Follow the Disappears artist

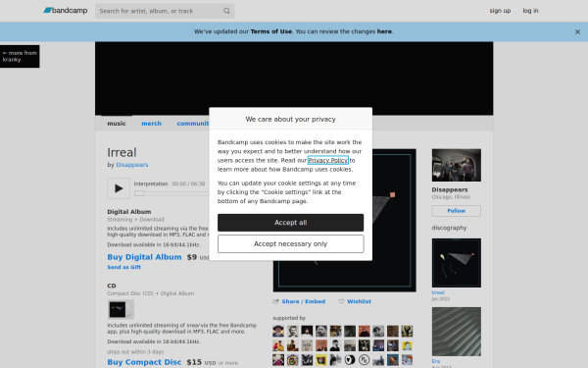point(457,211)
